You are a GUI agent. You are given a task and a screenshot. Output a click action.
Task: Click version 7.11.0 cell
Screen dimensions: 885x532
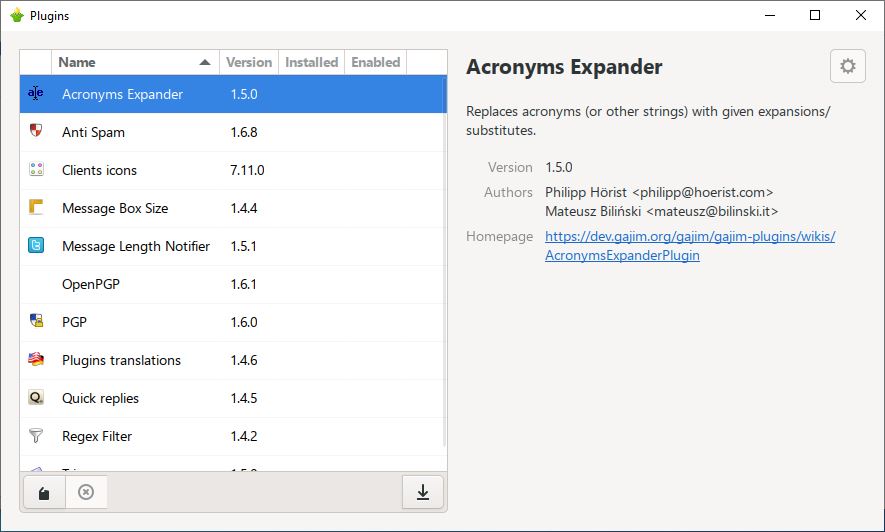pyautogui.click(x=247, y=170)
